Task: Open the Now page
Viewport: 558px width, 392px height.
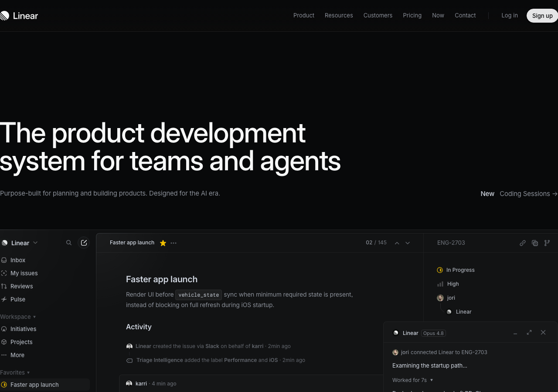Action: point(438,15)
